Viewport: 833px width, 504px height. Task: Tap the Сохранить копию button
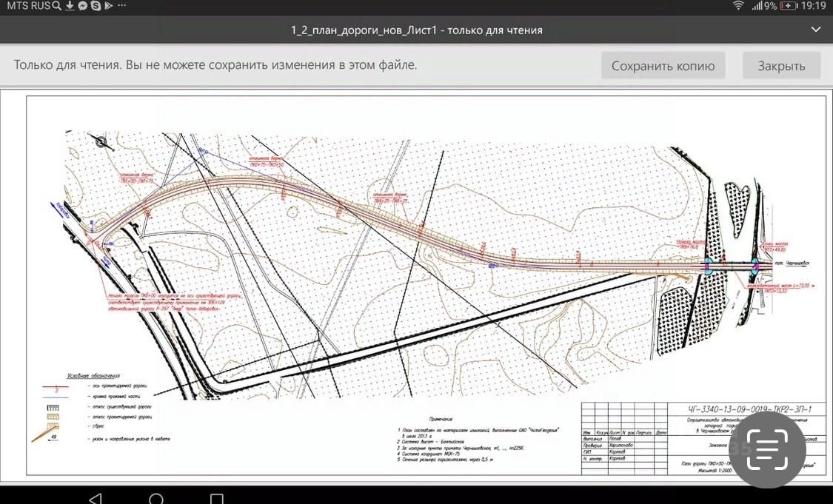click(x=663, y=66)
